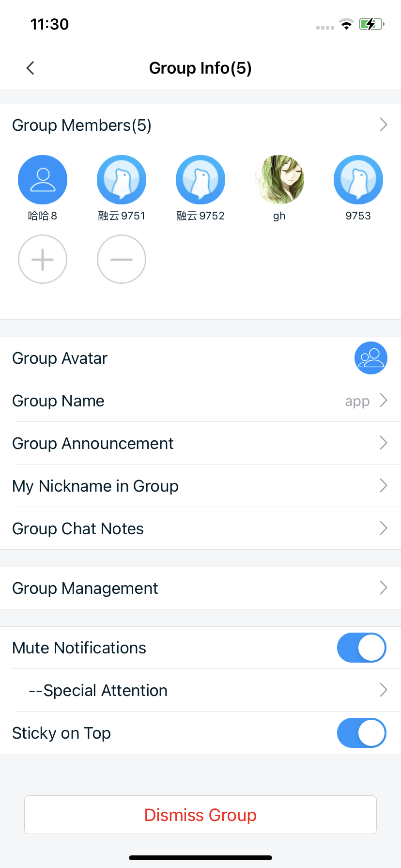This screenshot has height=868, width=401.
Task: Tap the blue group avatar icon
Action: pyautogui.click(x=371, y=358)
